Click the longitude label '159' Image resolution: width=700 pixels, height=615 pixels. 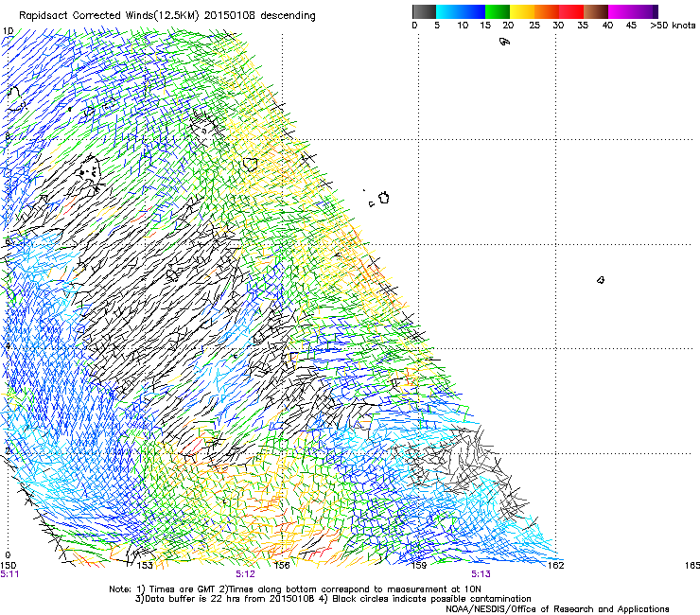coord(419,566)
